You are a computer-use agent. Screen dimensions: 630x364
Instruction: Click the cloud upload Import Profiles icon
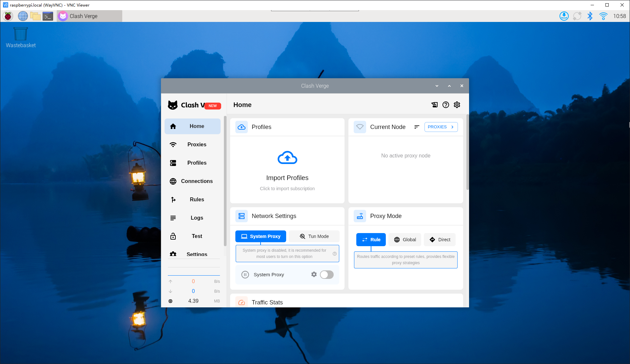(x=287, y=158)
